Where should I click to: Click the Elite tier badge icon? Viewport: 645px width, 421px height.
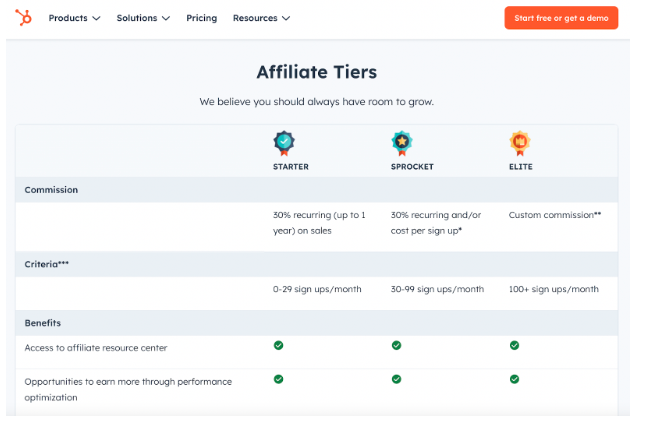click(518, 142)
